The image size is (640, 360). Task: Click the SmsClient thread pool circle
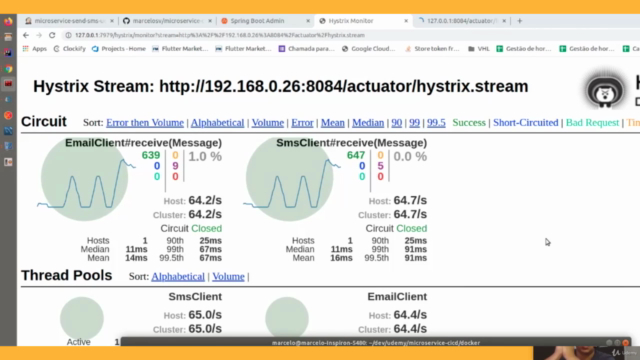82,318
